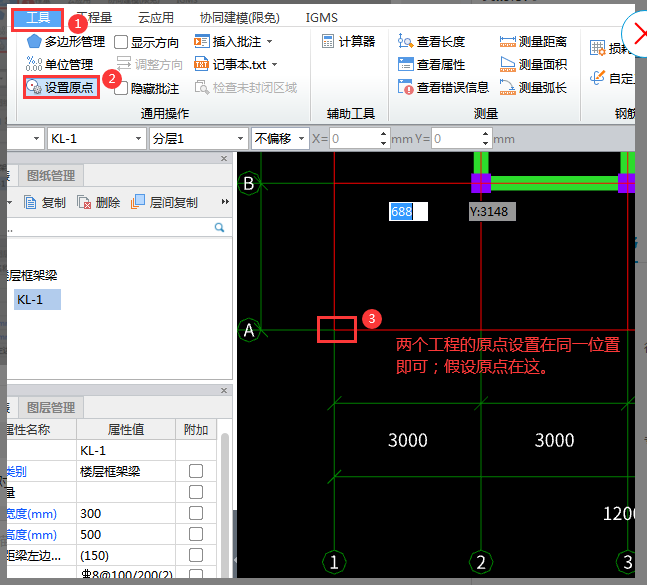Select the KL-1 item in component list
The image size is (647, 585).
click(37, 300)
